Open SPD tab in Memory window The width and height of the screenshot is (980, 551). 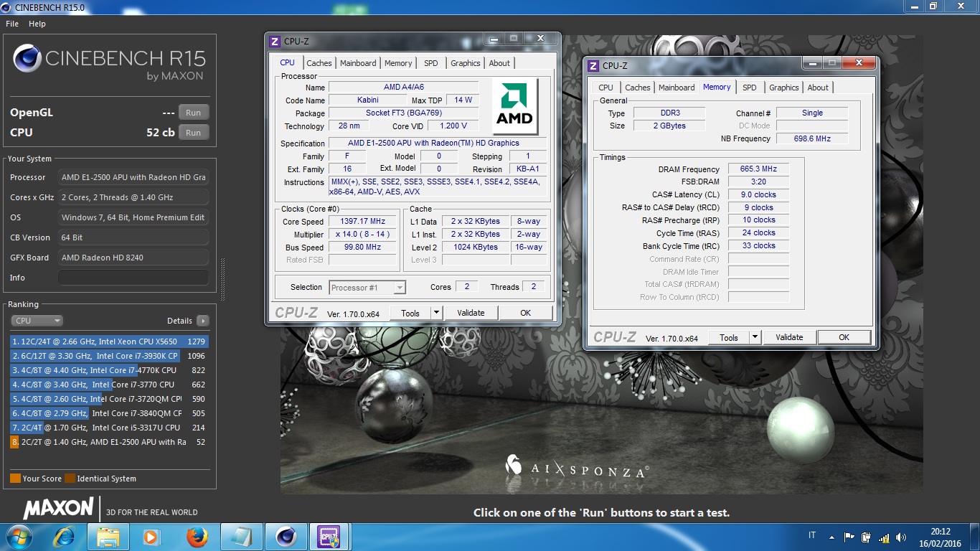[749, 88]
